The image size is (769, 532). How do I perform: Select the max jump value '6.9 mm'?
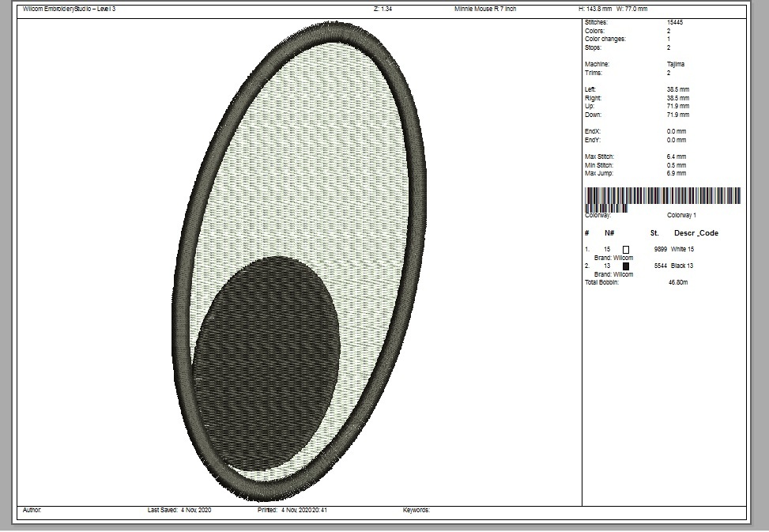point(677,174)
